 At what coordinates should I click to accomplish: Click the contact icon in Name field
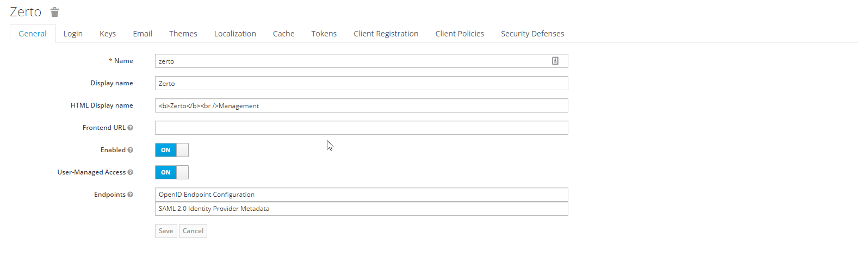[x=555, y=61]
